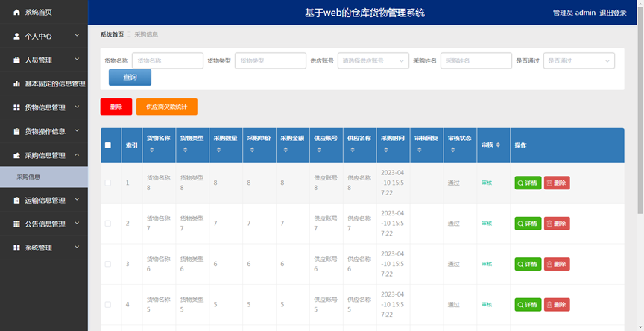
Task: Tick the select-all checkbox in table header
Action: tap(108, 145)
